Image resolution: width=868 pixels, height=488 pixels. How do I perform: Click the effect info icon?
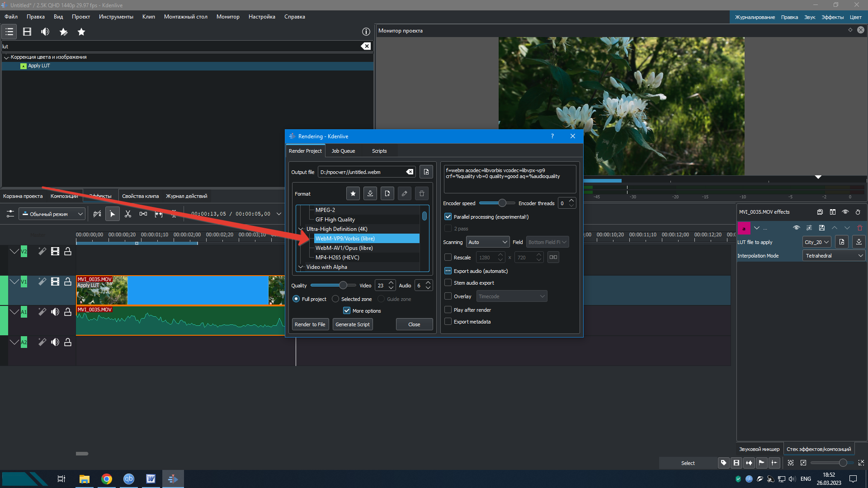point(366,32)
